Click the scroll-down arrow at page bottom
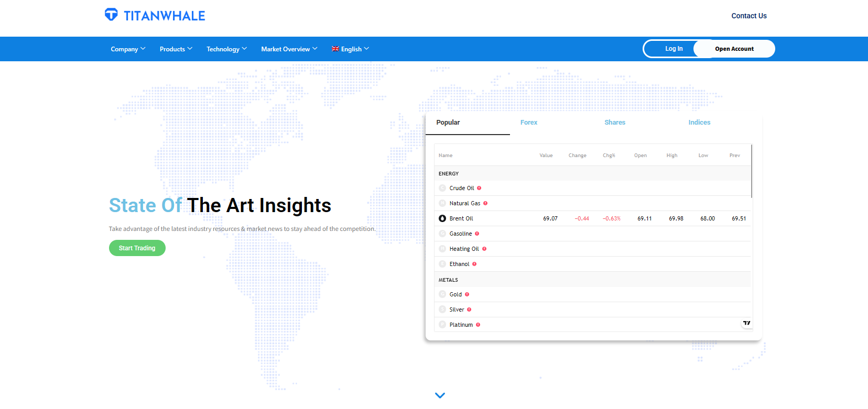 click(x=440, y=395)
